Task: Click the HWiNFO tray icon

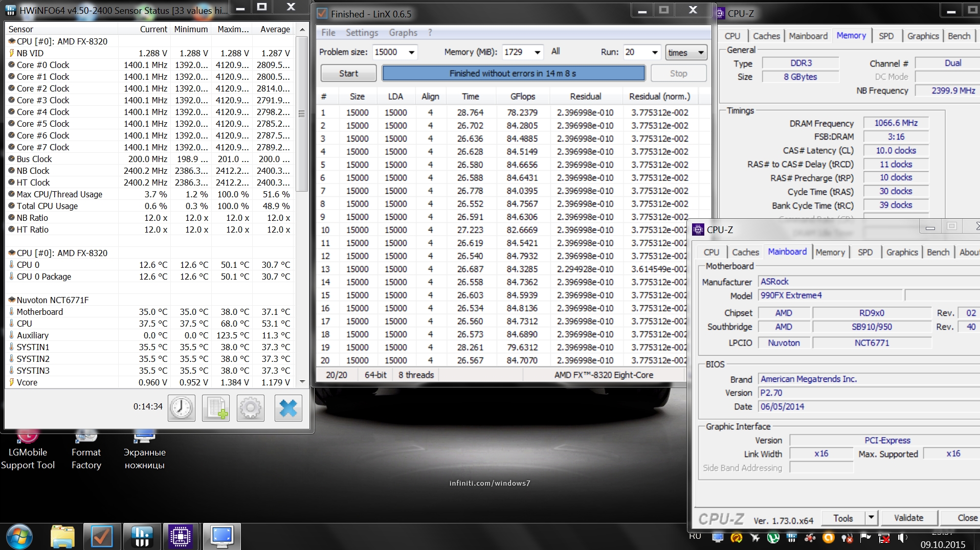Action: 792,537
